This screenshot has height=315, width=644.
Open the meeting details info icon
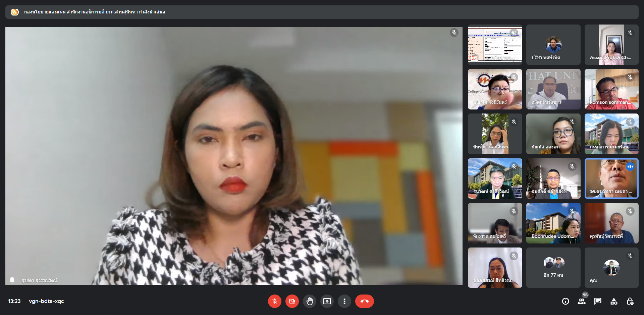[x=566, y=301]
